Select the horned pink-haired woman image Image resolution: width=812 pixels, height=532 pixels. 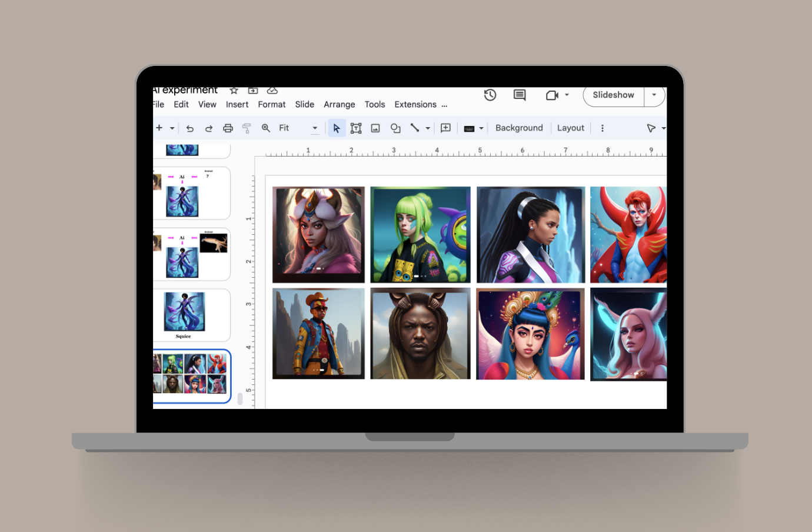318,235
